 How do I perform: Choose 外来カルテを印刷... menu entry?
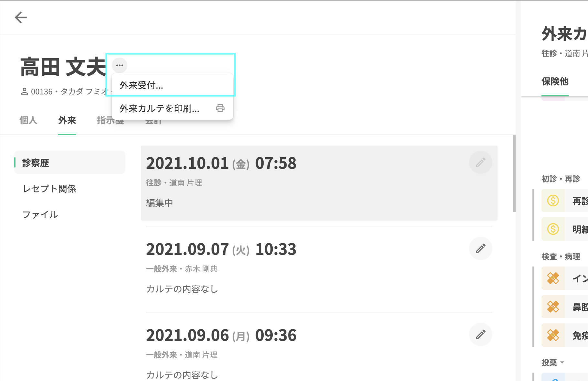(160, 109)
